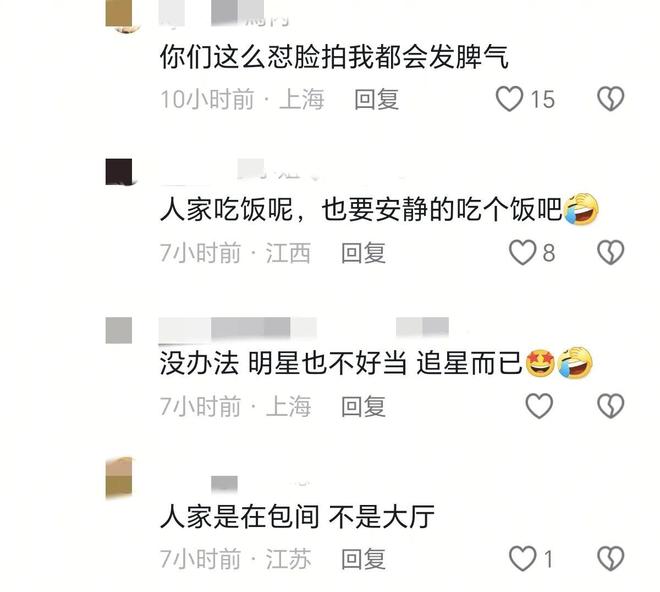This screenshot has width=660, height=592.
Task: Open dark avatar of the 吃饭 commenter
Action: [119, 172]
